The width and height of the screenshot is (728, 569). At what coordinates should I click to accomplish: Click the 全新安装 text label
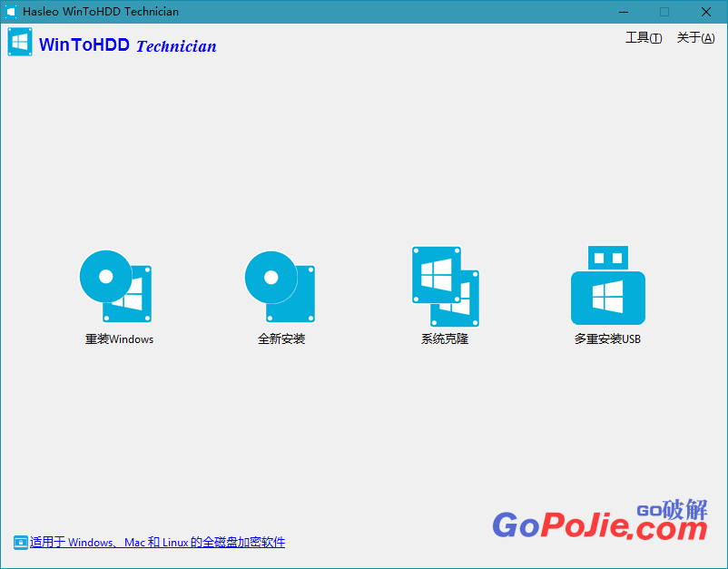[x=281, y=339]
